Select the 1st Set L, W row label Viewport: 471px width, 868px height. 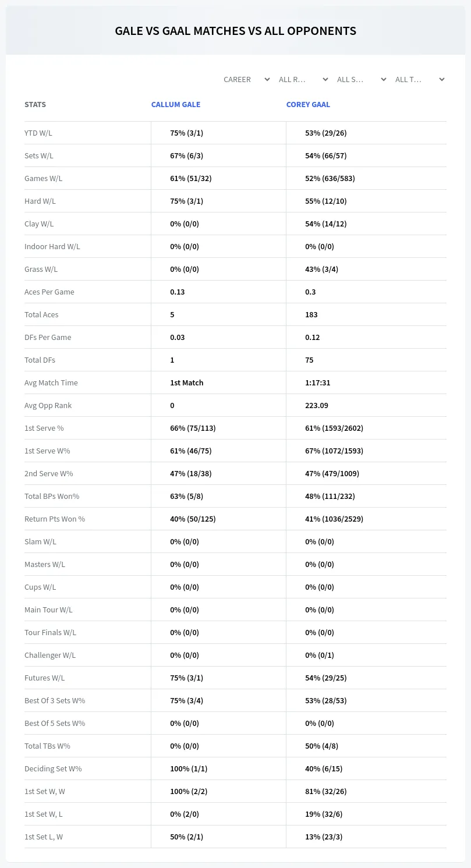(x=44, y=837)
